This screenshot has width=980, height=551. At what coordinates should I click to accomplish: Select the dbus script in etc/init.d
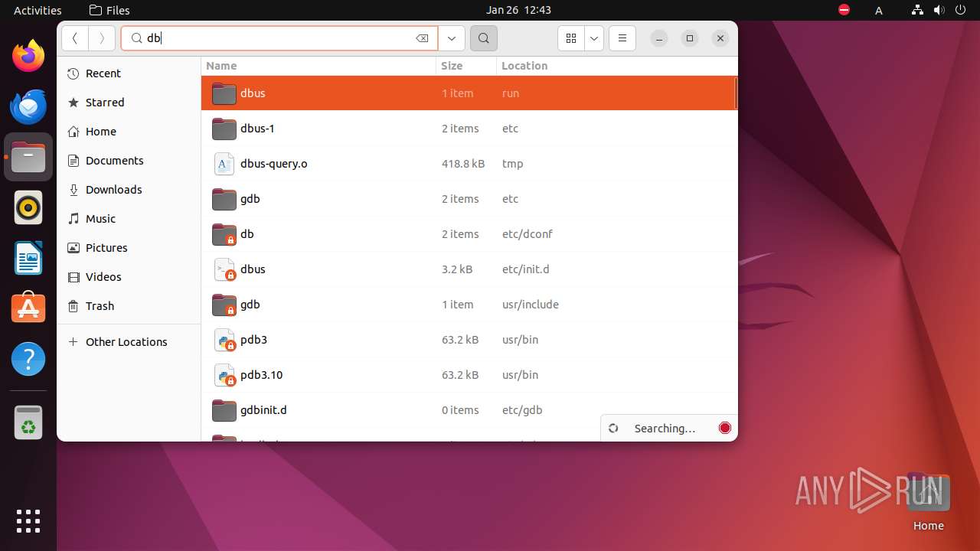468,269
